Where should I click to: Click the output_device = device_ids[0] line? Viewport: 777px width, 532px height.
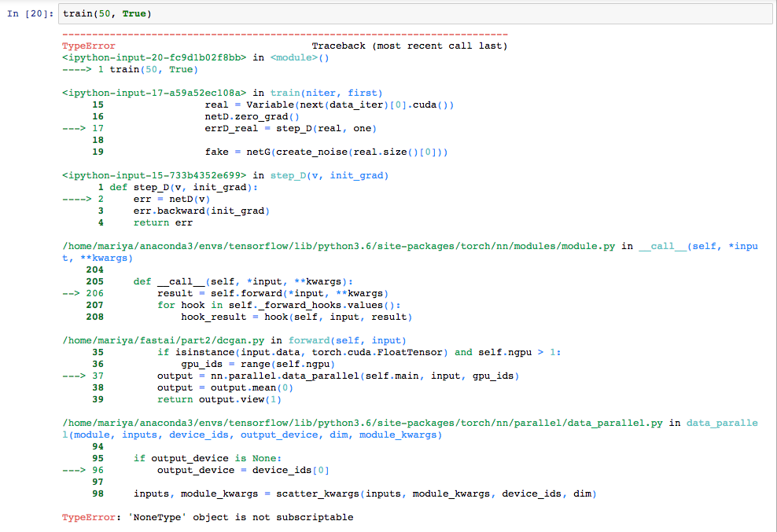click(x=243, y=470)
